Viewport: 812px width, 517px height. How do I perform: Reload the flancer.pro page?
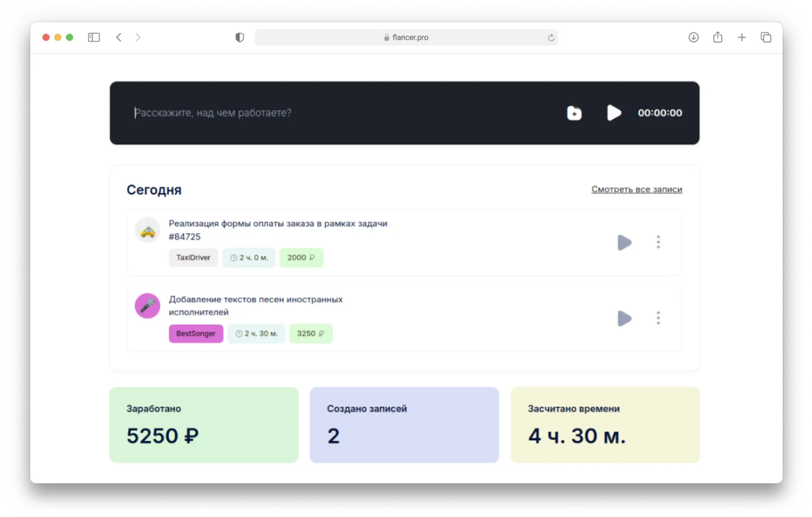[551, 37]
